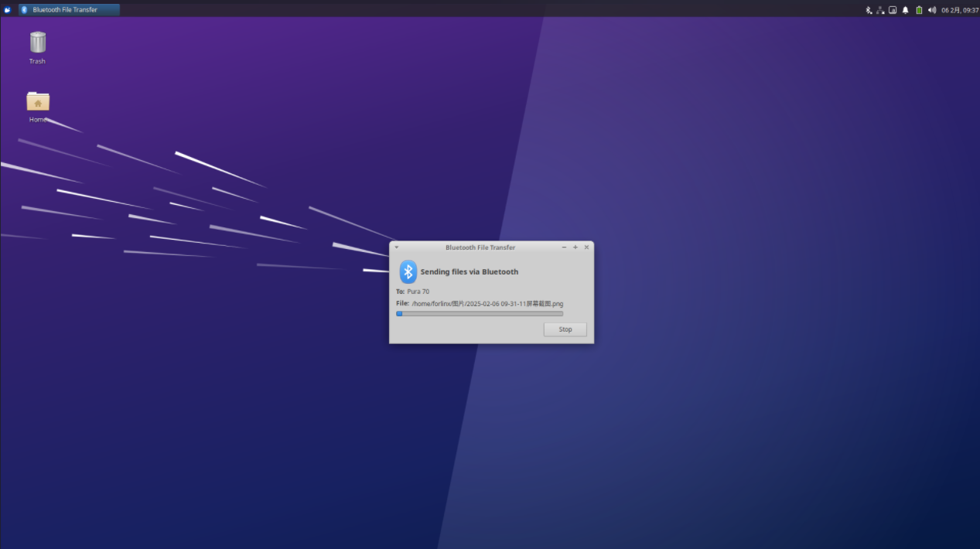This screenshot has width=980, height=549.
Task: Open the network connection tray icon
Action: pos(880,10)
